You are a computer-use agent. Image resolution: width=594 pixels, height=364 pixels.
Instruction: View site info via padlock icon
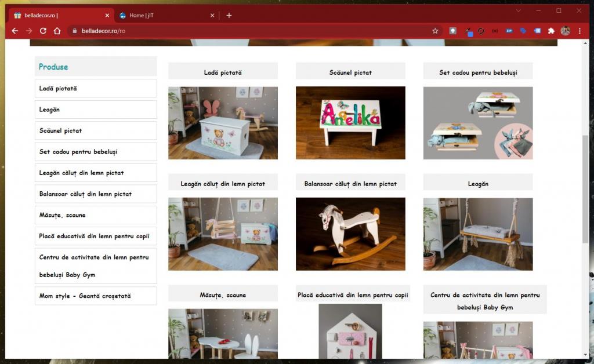click(x=74, y=31)
